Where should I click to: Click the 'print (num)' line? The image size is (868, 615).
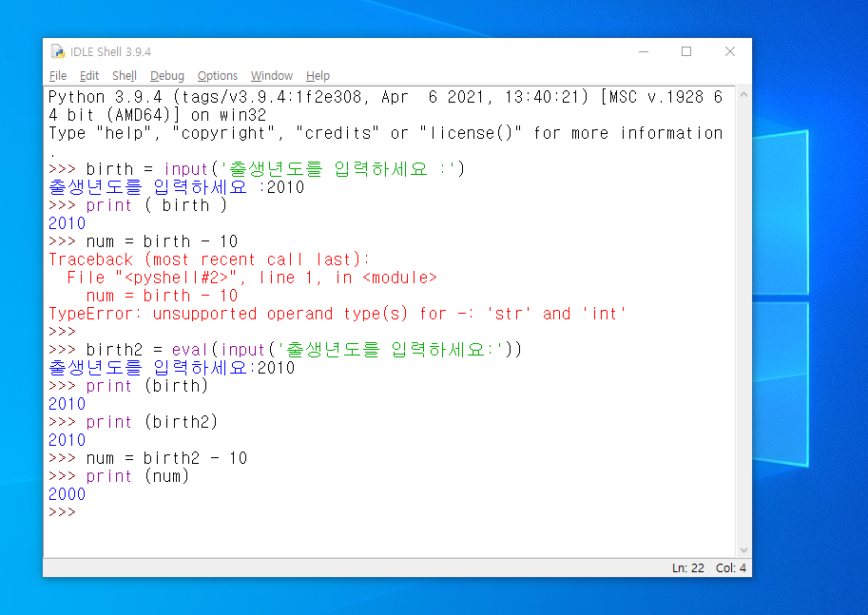(x=119, y=476)
